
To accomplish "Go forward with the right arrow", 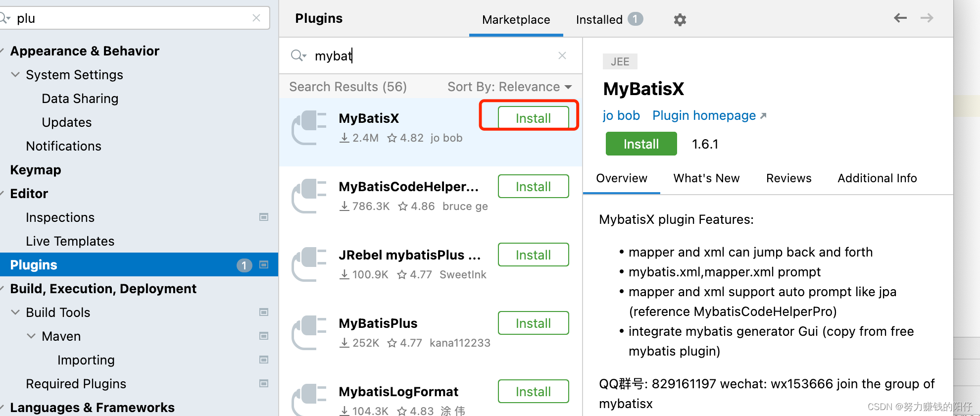I will tap(927, 18).
